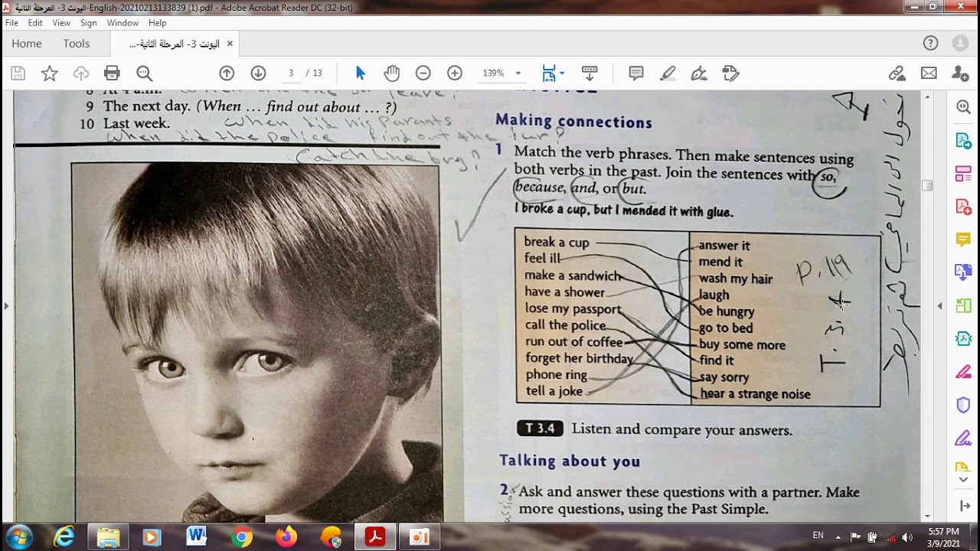Show hidden system tray icons arrow

(838, 537)
